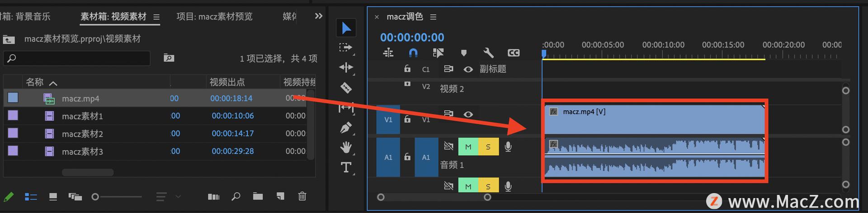Click the label color swatch of macz.mp4
The height and width of the screenshot is (213, 868).
tap(13, 98)
